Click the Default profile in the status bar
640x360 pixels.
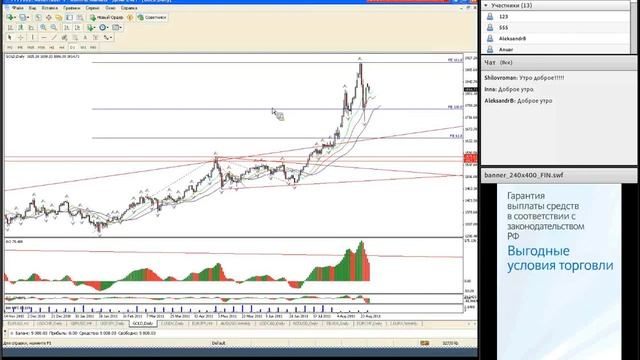218,343
